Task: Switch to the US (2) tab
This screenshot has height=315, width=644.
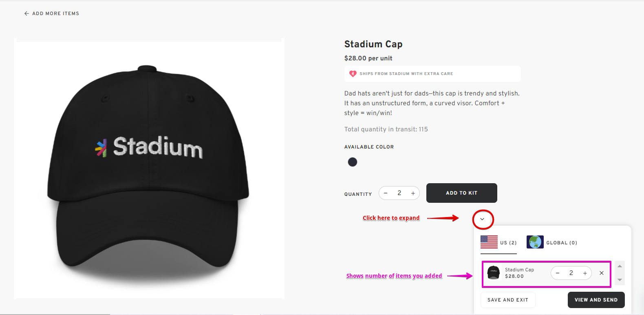Action: point(508,243)
